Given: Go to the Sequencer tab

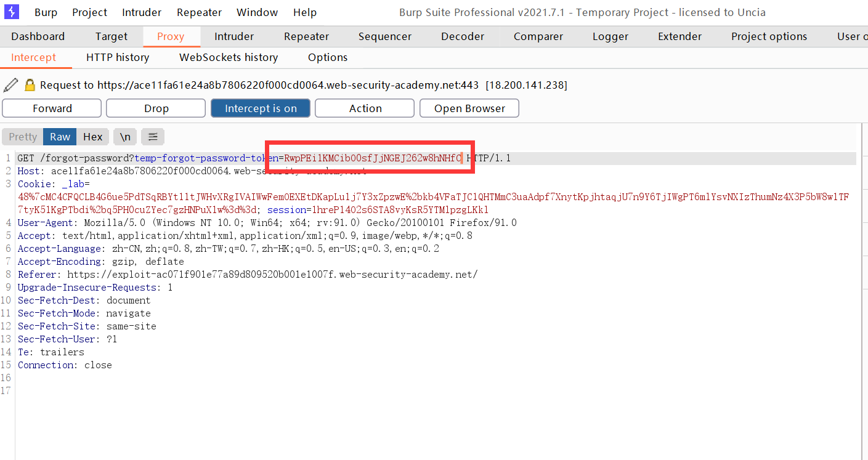Looking at the screenshot, I should [x=384, y=36].
